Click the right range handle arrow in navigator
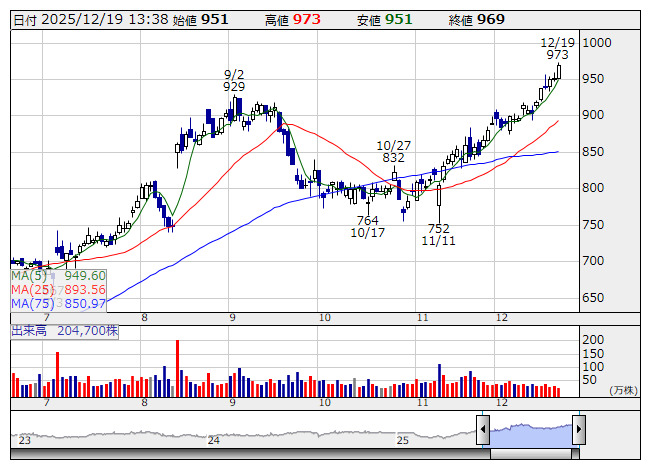Image resolution: width=653 pixels, height=470 pixels. point(579,429)
